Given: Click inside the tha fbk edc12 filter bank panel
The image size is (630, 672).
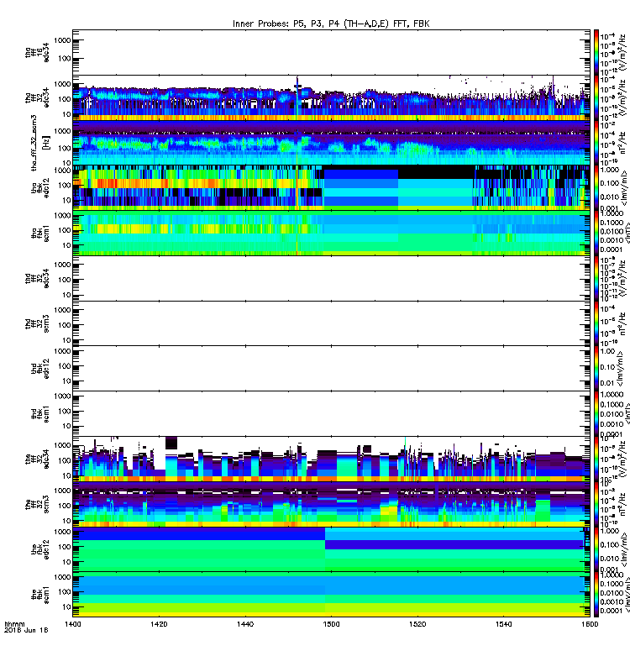Looking at the screenshot, I should coord(331,188).
